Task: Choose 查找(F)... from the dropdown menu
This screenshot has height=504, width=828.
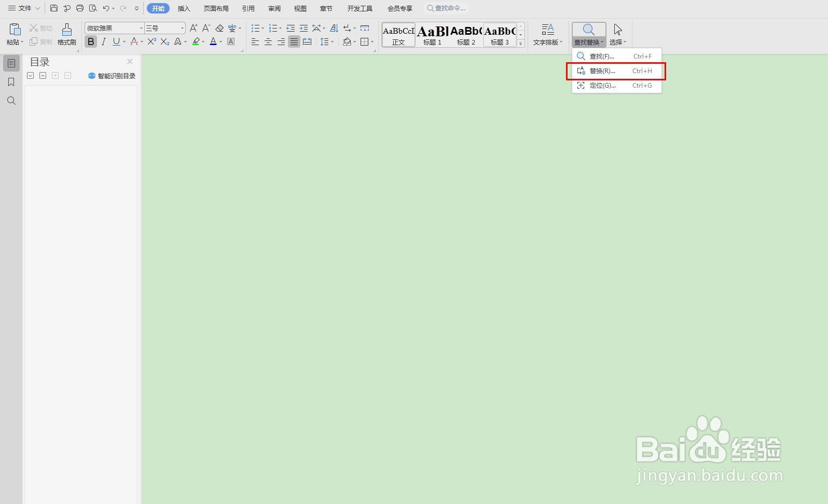Action: click(617, 56)
